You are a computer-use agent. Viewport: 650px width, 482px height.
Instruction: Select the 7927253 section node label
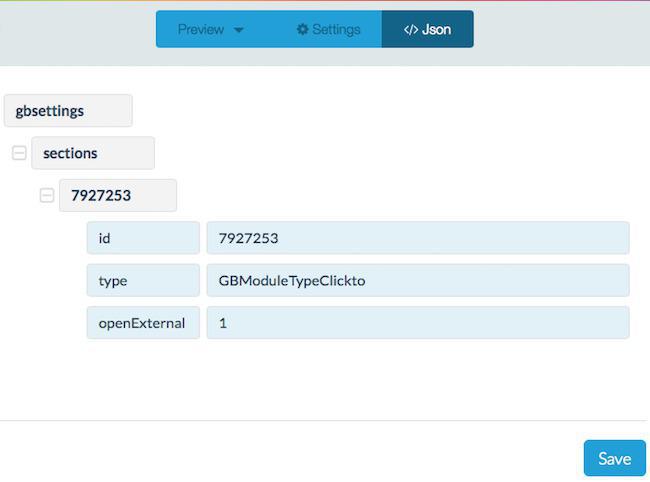click(x=117, y=195)
